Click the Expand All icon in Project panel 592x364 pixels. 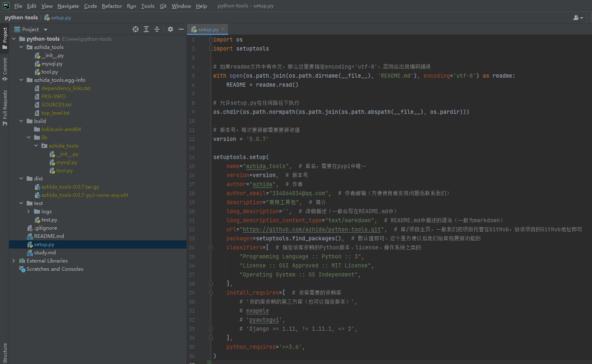146,29
